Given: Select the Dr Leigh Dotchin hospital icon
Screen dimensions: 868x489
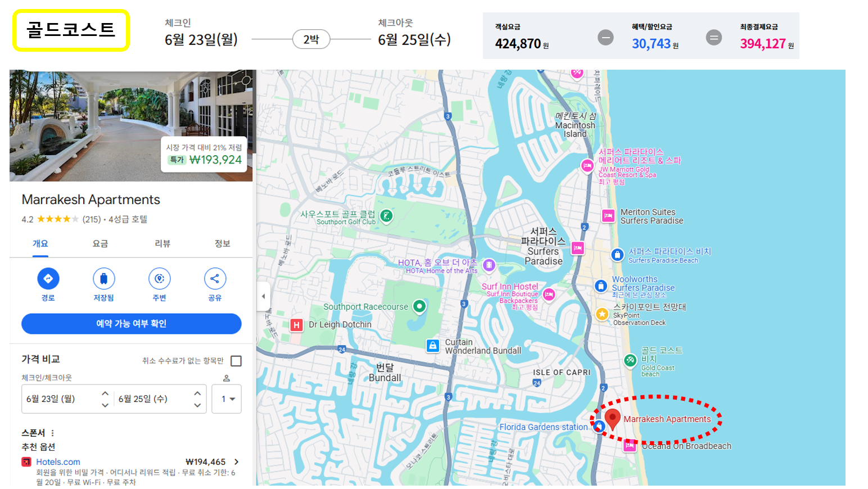Looking at the screenshot, I should 296,324.
